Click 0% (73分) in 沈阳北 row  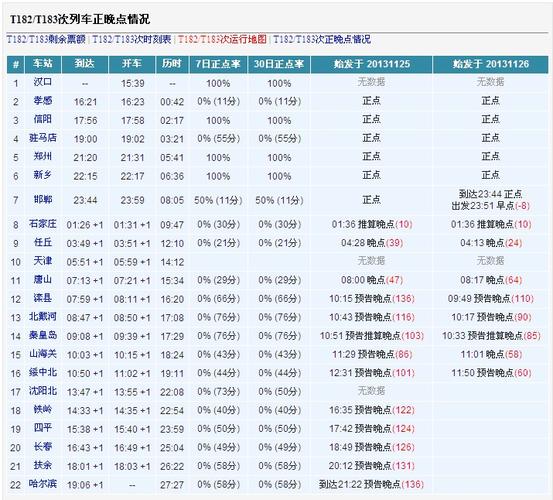pyautogui.click(x=218, y=391)
